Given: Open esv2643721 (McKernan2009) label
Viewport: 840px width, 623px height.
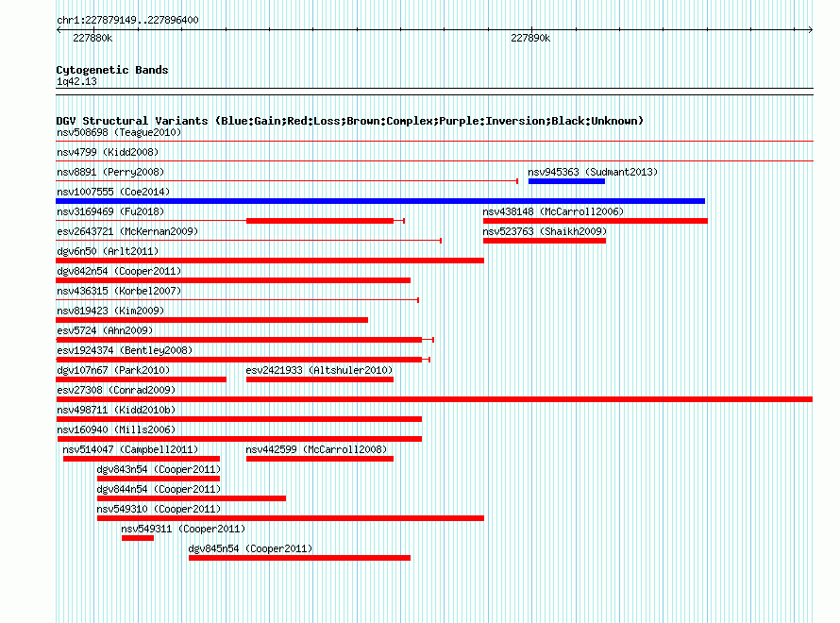Looking at the screenshot, I should point(127,231).
